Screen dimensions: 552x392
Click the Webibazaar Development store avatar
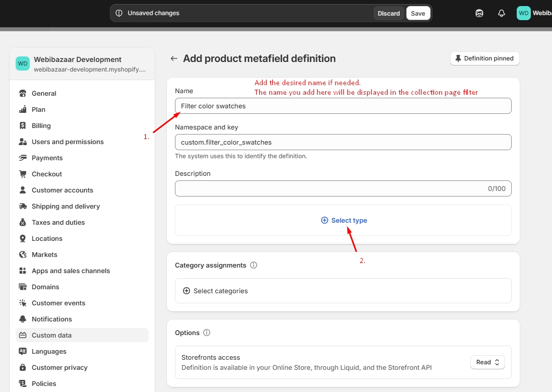[23, 63]
